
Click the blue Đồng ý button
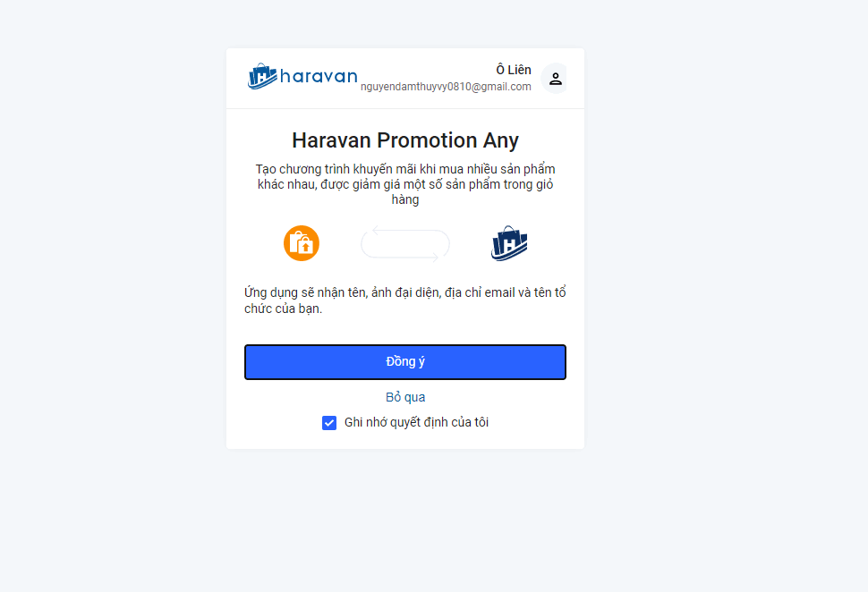click(x=405, y=362)
